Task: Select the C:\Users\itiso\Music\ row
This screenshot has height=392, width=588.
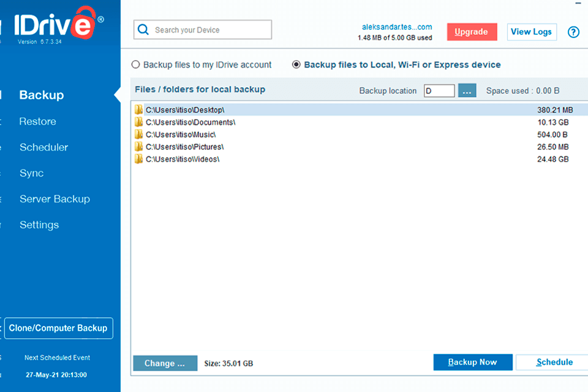Action: click(x=360, y=134)
